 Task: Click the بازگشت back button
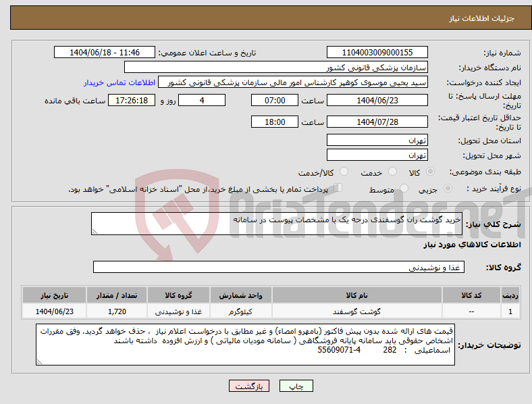pos(249,386)
